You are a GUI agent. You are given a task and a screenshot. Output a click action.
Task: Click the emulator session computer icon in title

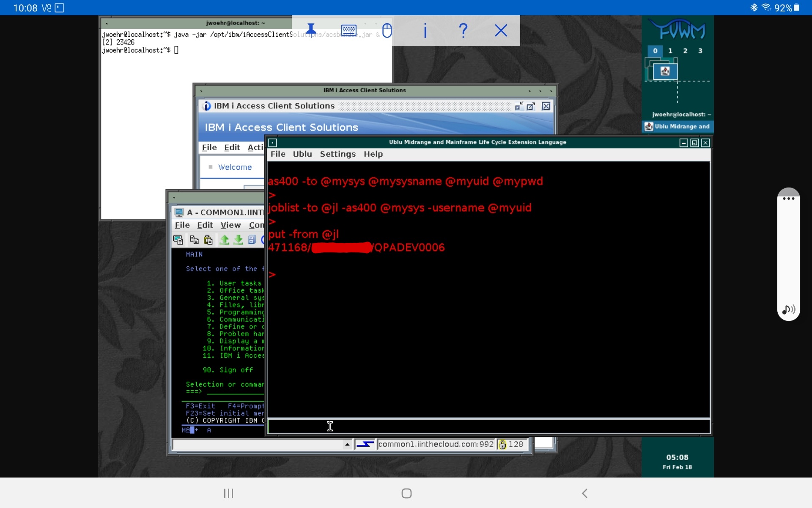click(x=179, y=212)
